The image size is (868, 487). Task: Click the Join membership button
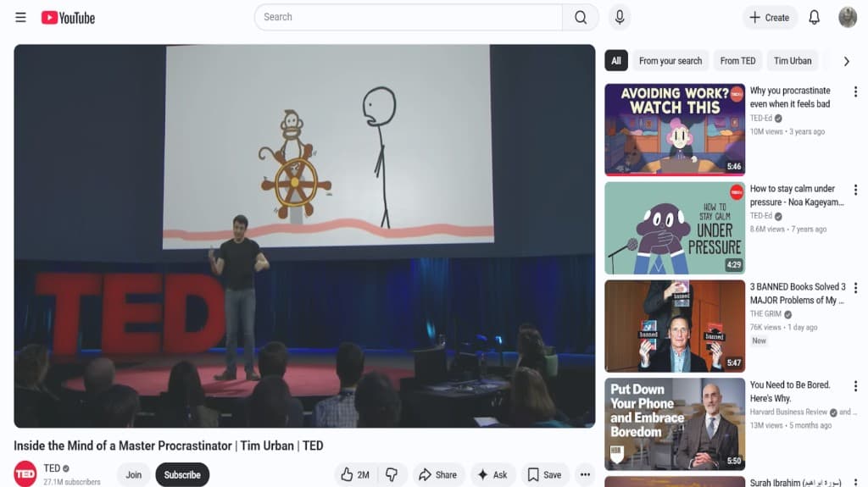click(x=134, y=474)
